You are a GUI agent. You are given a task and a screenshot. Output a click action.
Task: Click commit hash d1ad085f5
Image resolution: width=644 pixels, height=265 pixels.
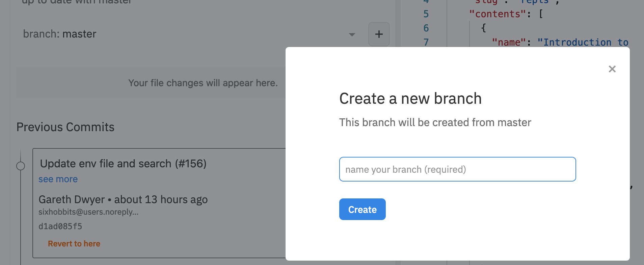click(60, 226)
